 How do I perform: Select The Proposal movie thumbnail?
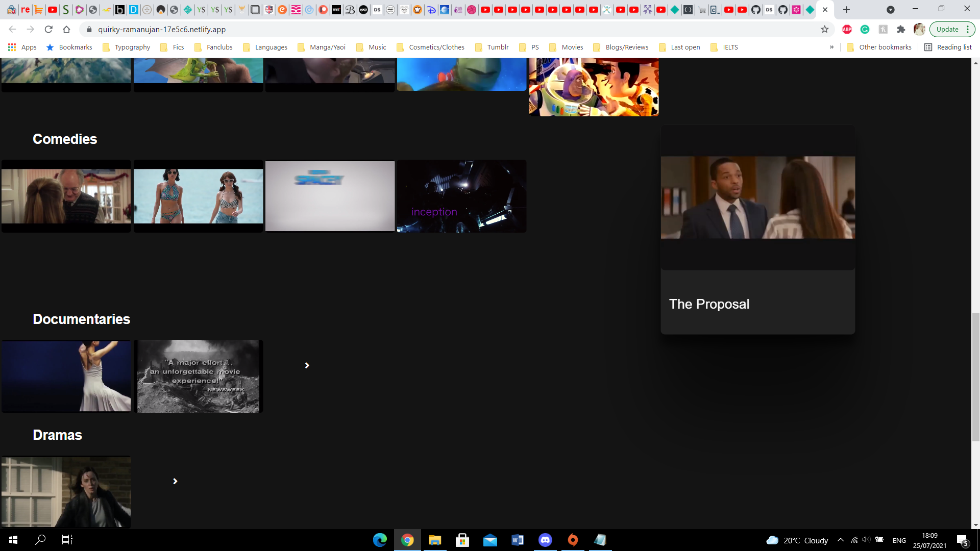coord(757,197)
